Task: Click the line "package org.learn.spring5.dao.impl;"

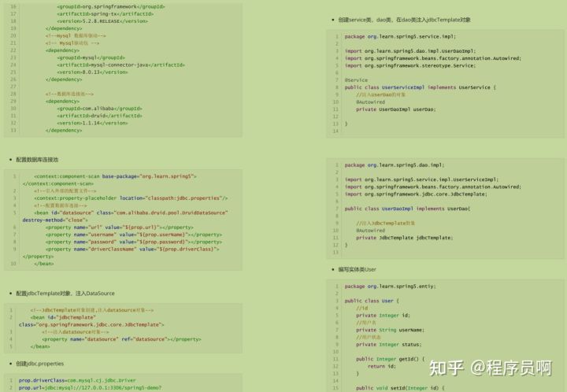Action: (395, 165)
